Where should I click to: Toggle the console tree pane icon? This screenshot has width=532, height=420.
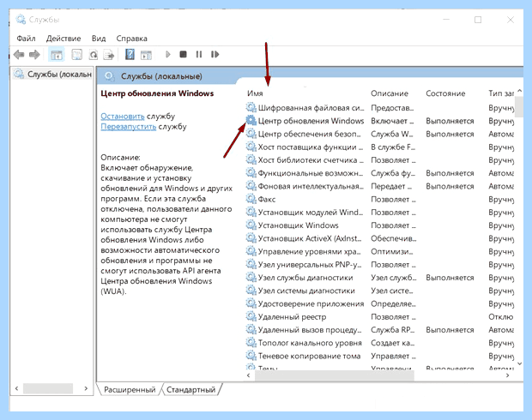pyautogui.click(x=57, y=55)
